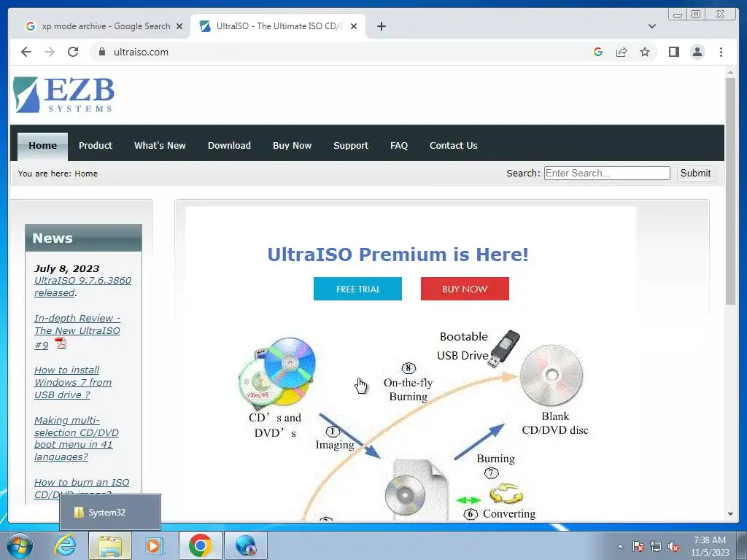Expand the tab search dropdown arrow

(x=651, y=26)
